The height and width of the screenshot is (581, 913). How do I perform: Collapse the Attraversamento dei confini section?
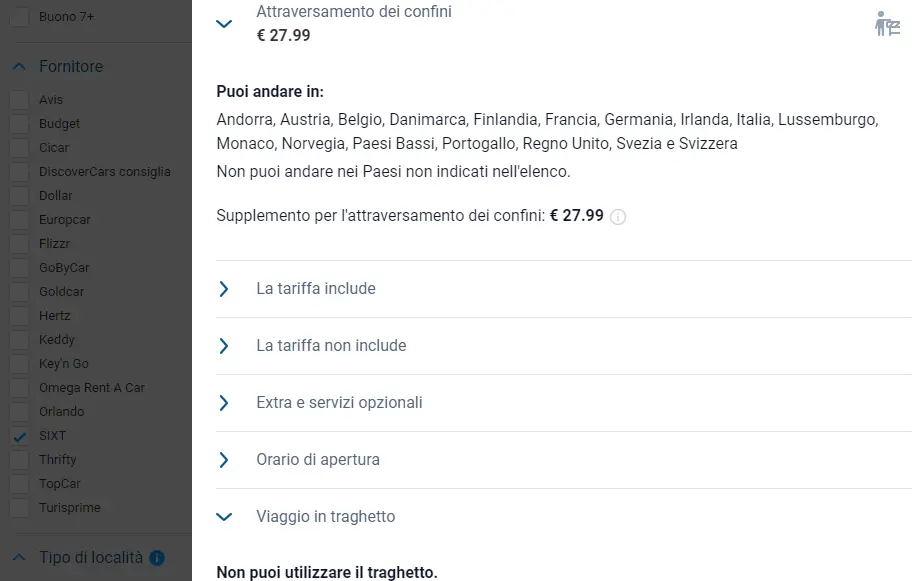click(225, 24)
